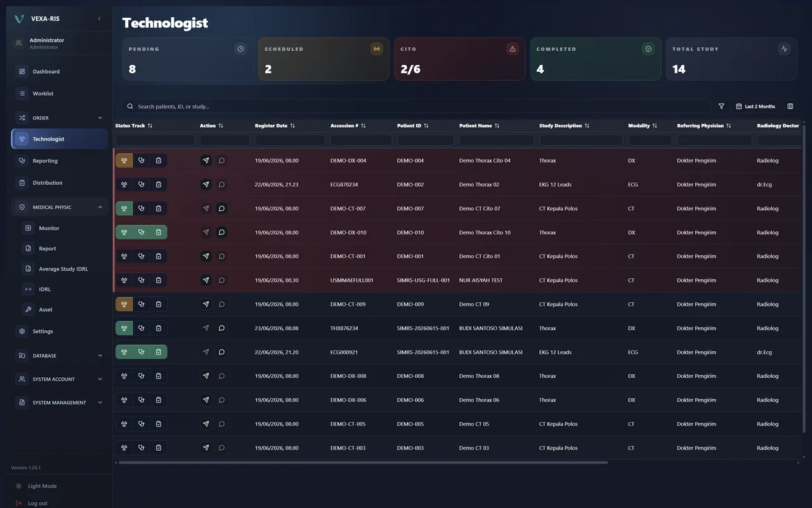Image resolution: width=812 pixels, height=508 pixels.
Task: Expand the SYSTEM MANAGEMENT section
Action: coord(60,403)
